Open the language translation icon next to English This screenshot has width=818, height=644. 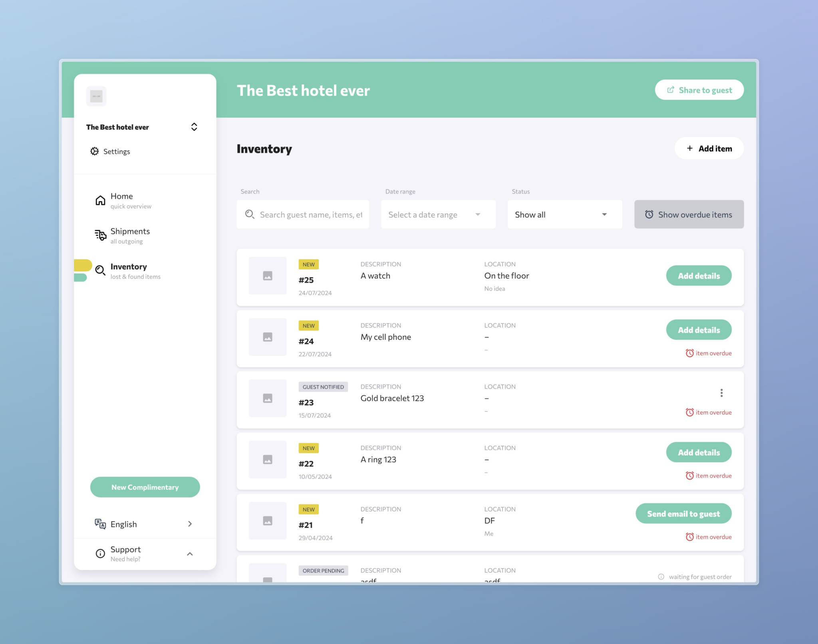100,524
